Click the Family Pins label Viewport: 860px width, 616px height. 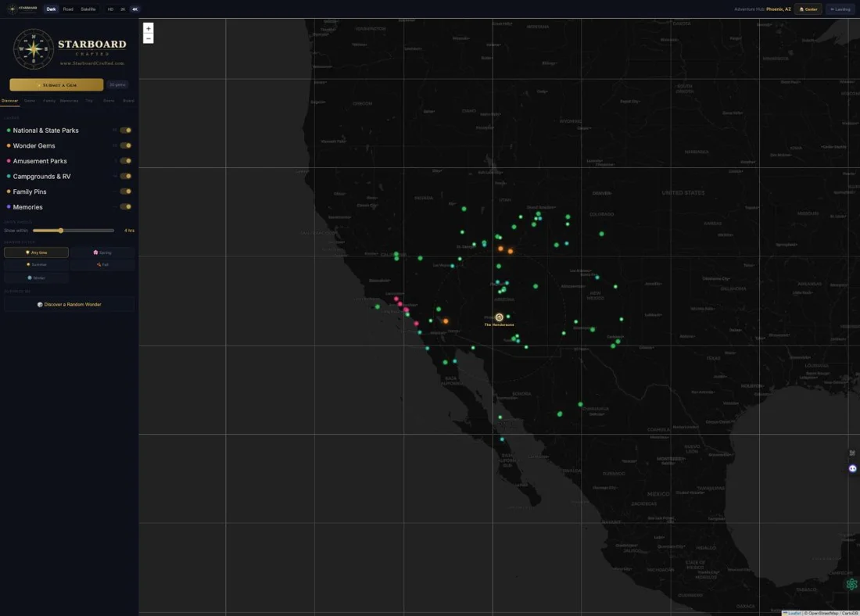(30, 192)
